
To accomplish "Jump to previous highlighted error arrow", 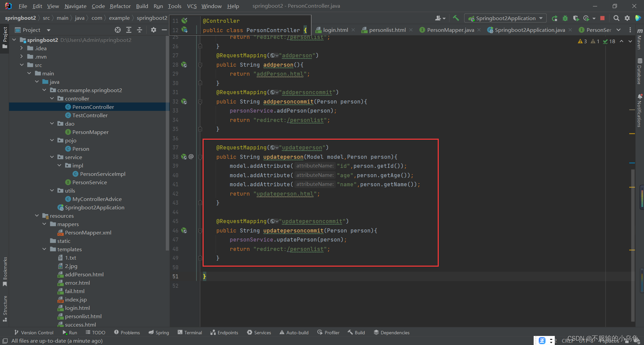I will click(x=622, y=41).
